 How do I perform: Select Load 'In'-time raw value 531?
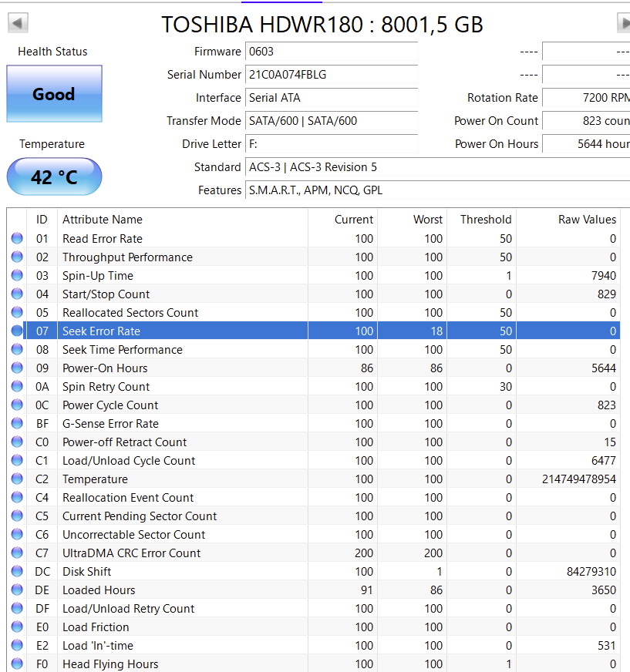tap(607, 646)
